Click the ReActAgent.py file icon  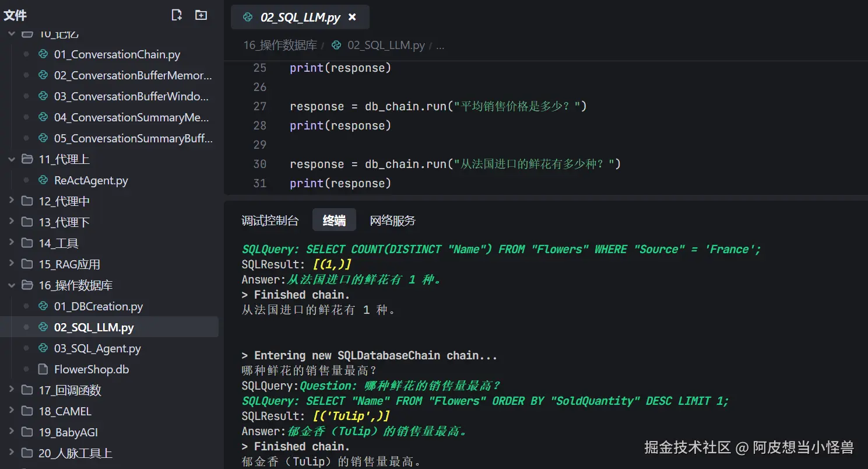click(43, 180)
